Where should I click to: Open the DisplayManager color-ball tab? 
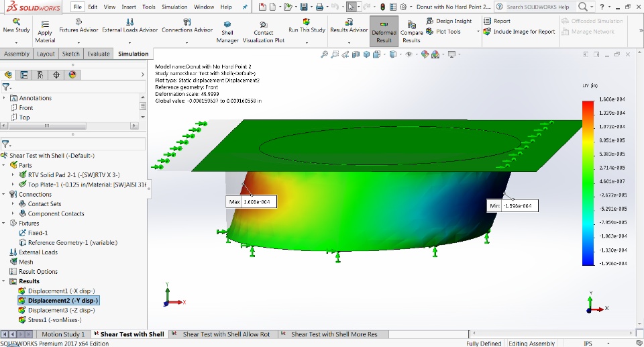(72, 75)
